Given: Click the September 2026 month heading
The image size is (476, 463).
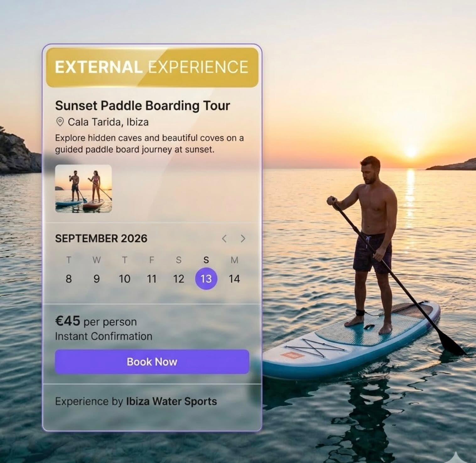Looking at the screenshot, I should click(x=101, y=238).
